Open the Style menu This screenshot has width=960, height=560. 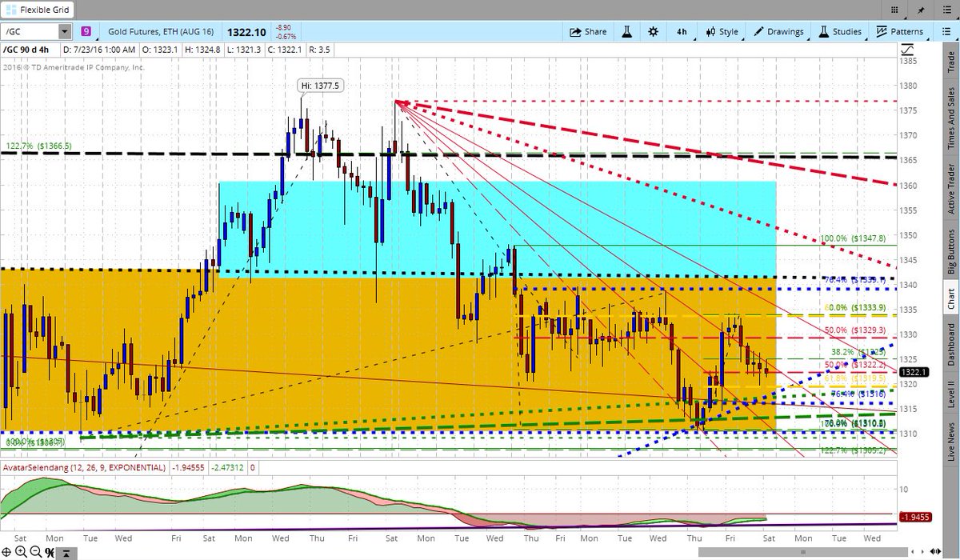[722, 32]
